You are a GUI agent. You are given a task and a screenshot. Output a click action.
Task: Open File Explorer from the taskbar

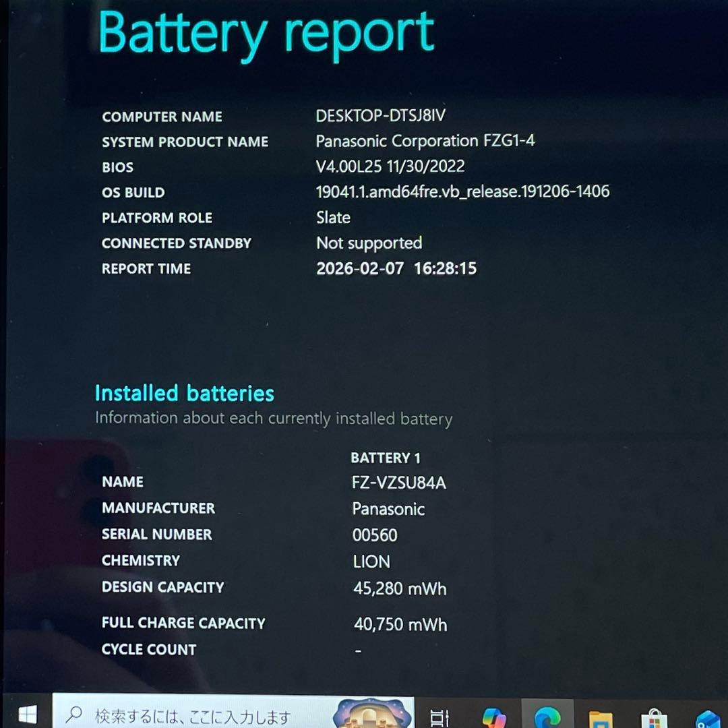pyautogui.click(x=600, y=719)
